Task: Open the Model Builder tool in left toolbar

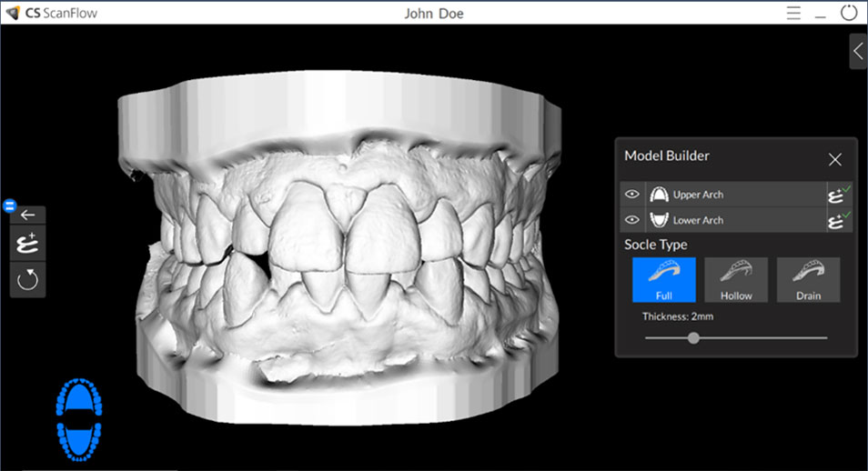Action: point(27,244)
